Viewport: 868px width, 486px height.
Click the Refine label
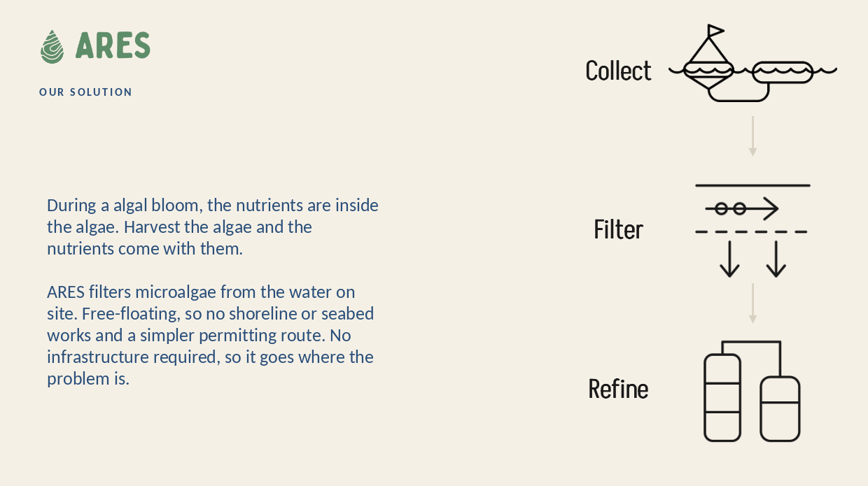coord(618,389)
